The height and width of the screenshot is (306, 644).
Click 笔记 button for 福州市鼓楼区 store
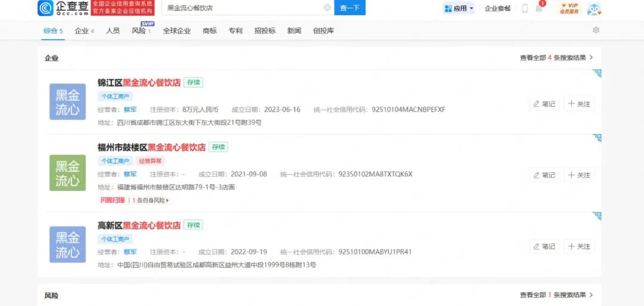click(544, 175)
